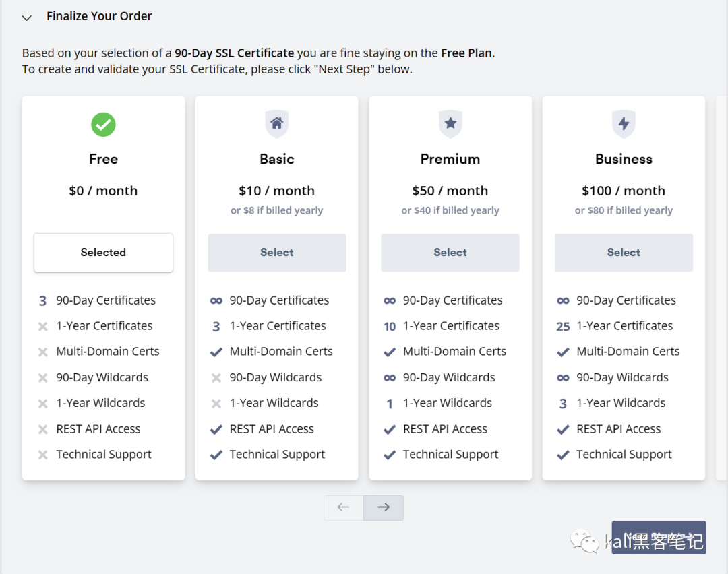Go to previous plans with left arrow
Screen dimensions: 728x574
(344, 507)
